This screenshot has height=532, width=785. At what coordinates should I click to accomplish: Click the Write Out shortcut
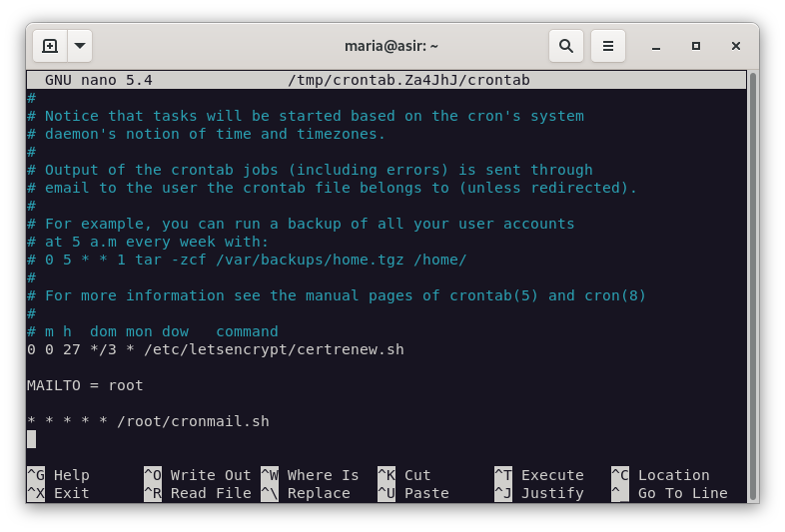point(198,475)
